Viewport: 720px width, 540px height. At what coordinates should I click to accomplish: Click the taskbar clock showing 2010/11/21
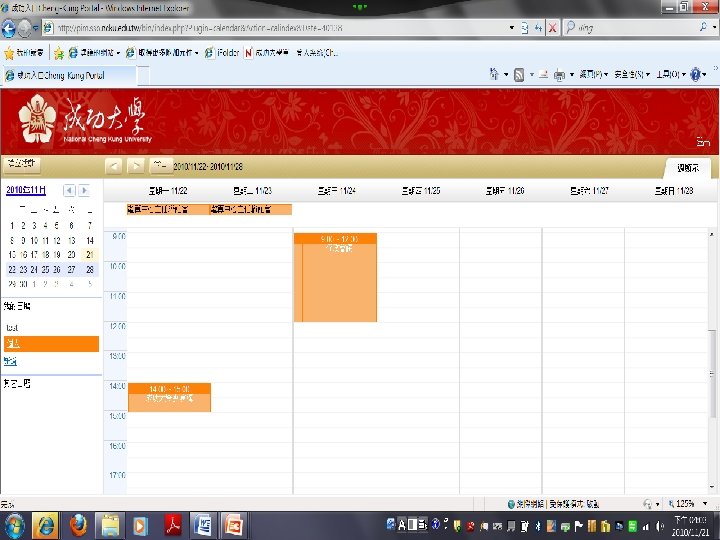pos(691,526)
